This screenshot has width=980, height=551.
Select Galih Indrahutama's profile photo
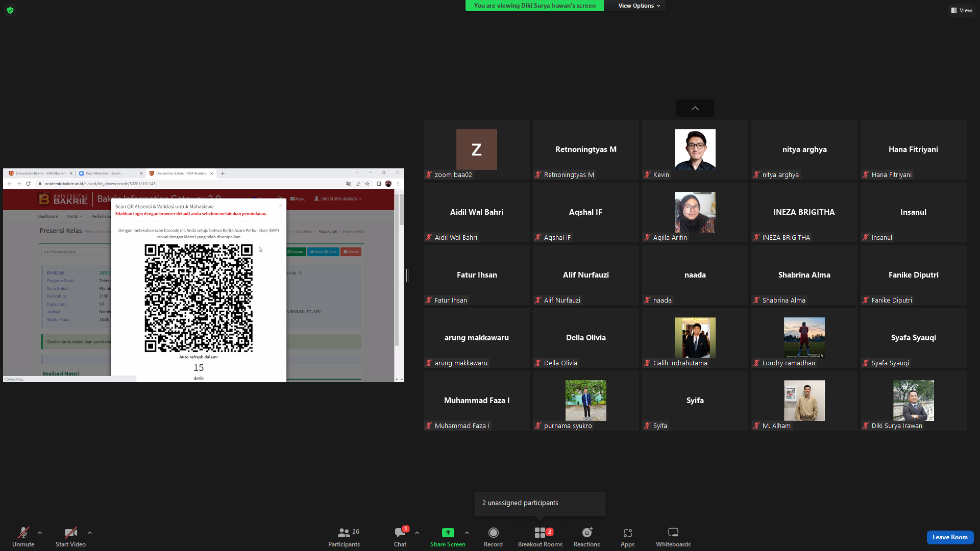695,337
